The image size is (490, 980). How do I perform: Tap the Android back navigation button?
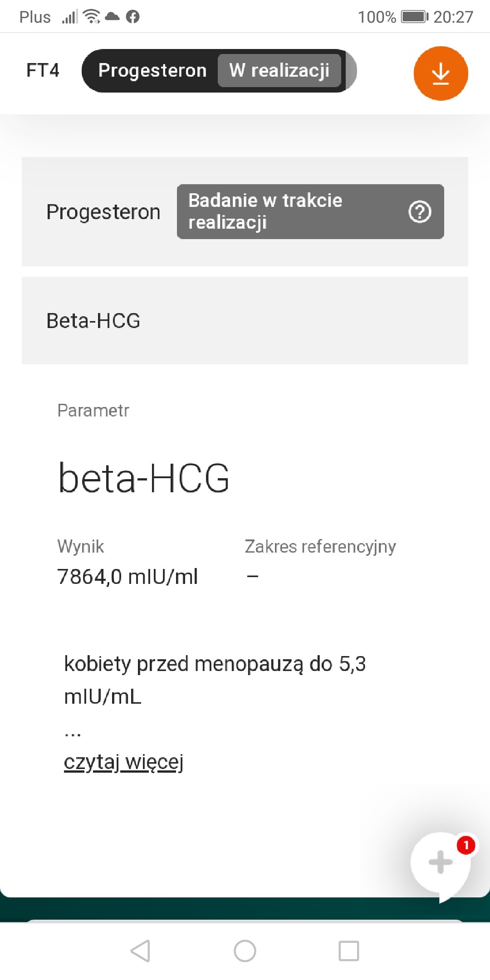click(140, 951)
